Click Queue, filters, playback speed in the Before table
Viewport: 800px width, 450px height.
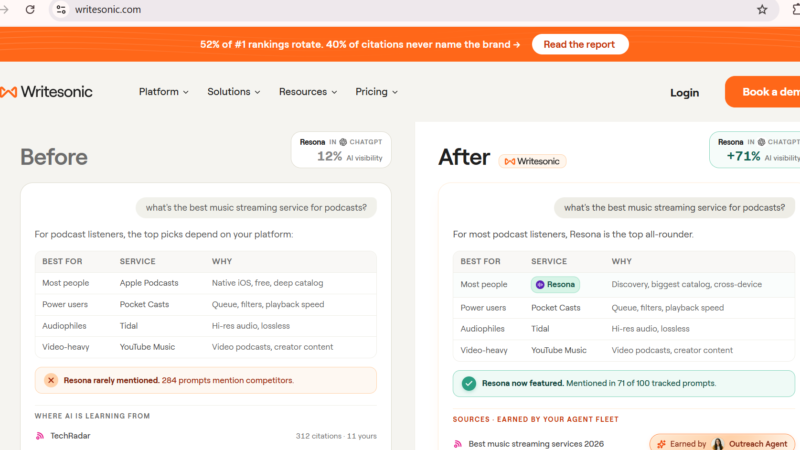268,304
